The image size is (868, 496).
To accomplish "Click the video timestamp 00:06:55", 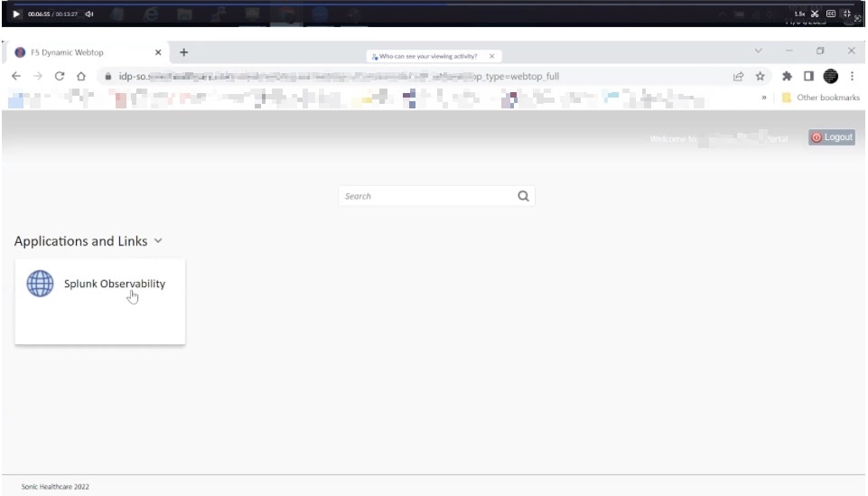I will tap(39, 14).
